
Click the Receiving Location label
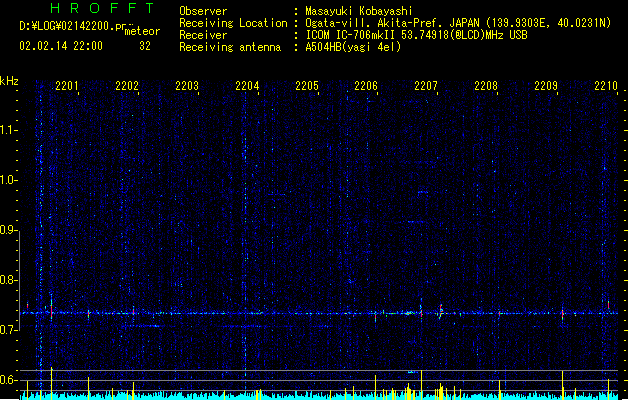coord(233,23)
